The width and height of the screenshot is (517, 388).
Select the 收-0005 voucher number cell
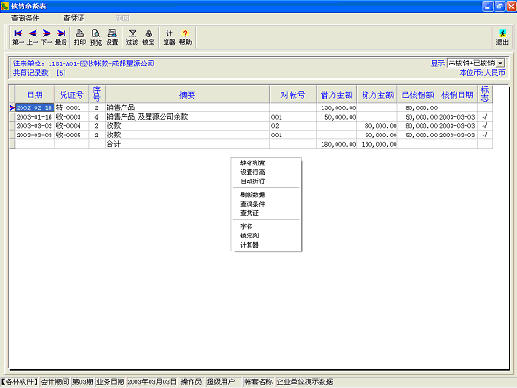pos(71,135)
